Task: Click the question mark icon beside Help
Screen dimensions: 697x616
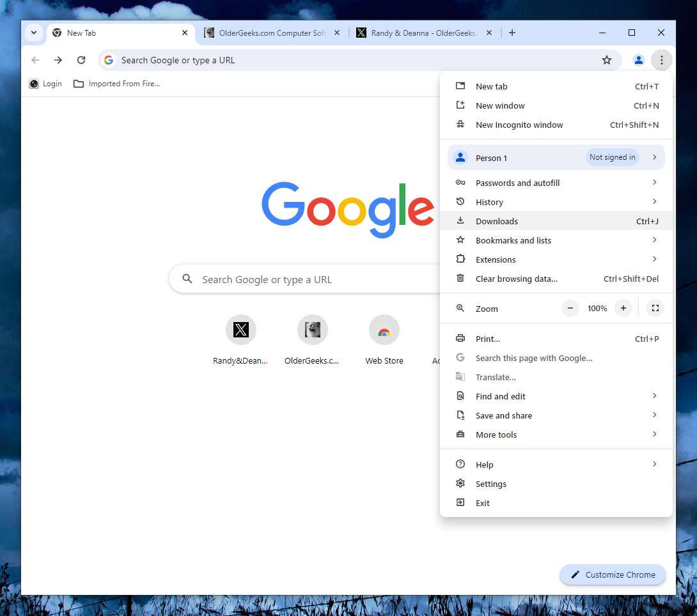Action: [x=460, y=464]
